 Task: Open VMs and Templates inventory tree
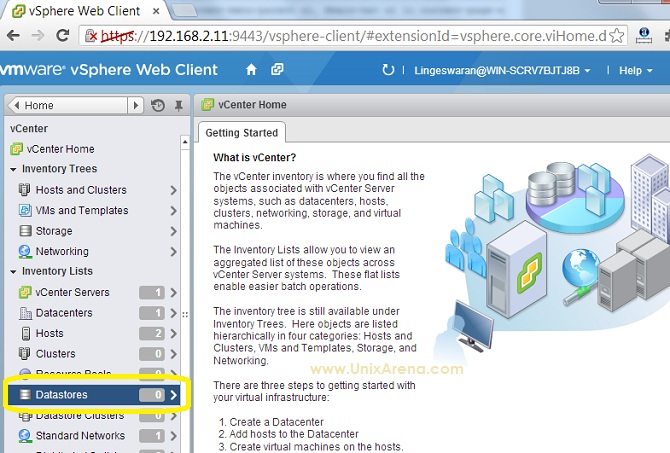click(82, 210)
